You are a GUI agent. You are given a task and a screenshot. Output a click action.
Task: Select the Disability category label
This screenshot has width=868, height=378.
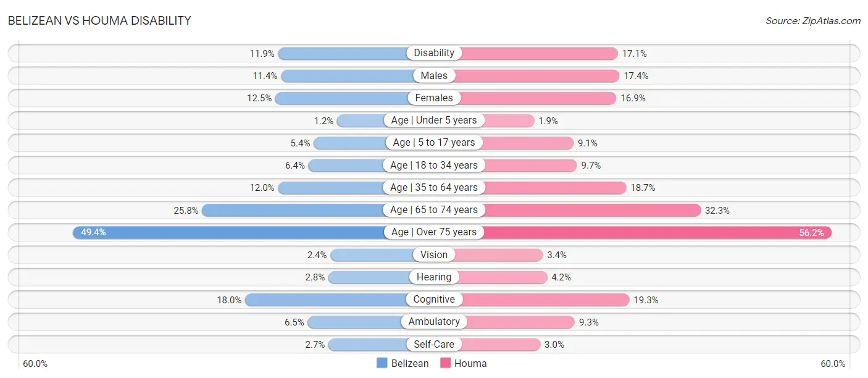[434, 53]
